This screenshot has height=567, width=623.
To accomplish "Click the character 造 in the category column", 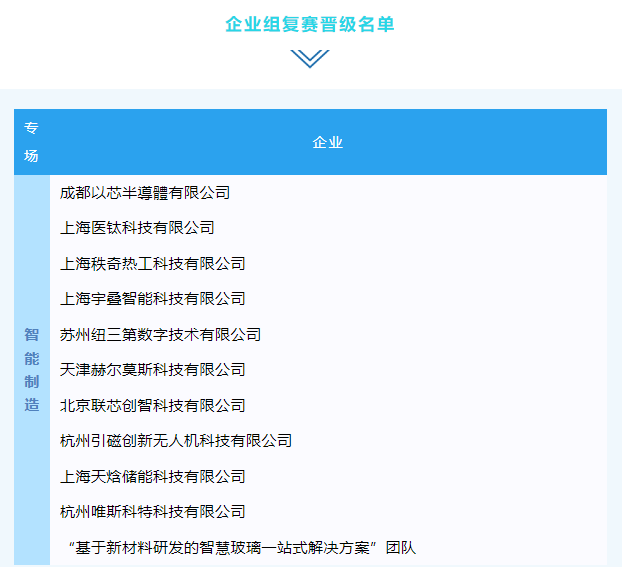I will [32, 405].
